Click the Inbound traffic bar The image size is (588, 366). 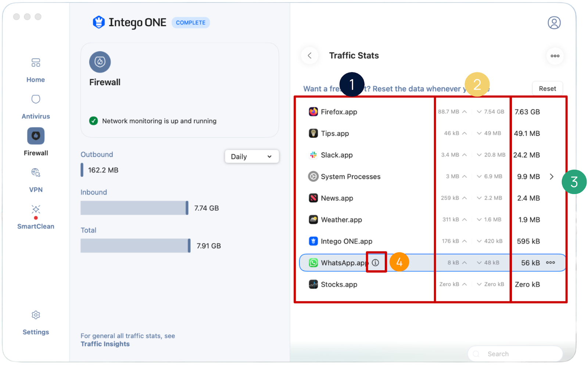(135, 208)
